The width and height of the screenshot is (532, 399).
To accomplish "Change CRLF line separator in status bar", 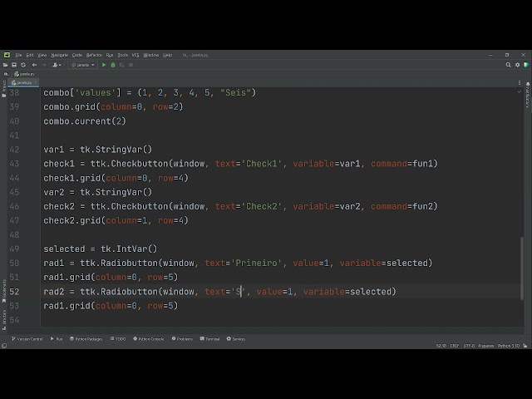I will point(455,346).
